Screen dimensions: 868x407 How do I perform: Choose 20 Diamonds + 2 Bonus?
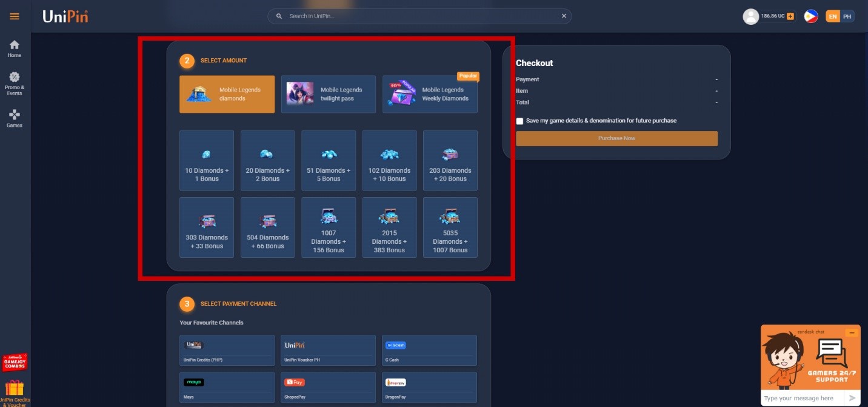pyautogui.click(x=268, y=161)
